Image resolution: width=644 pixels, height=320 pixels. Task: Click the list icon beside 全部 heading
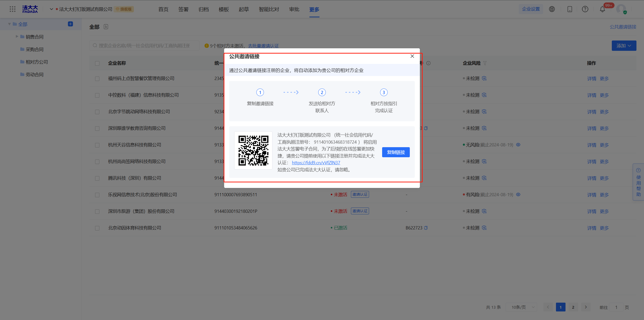[x=106, y=27]
